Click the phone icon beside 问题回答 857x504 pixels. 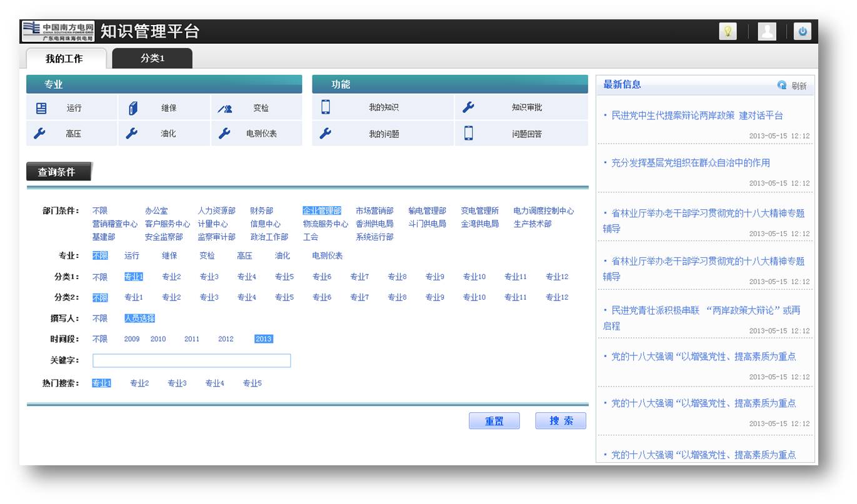coord(469,133)
